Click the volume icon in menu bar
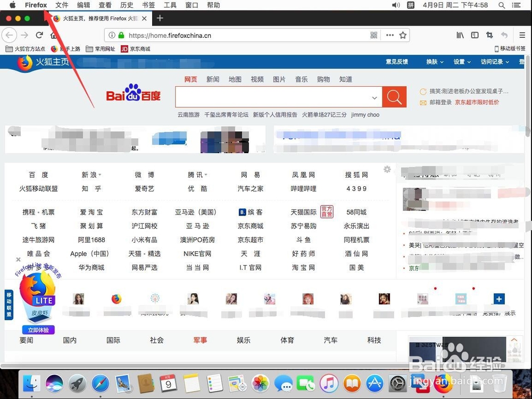 coord(396,5)
